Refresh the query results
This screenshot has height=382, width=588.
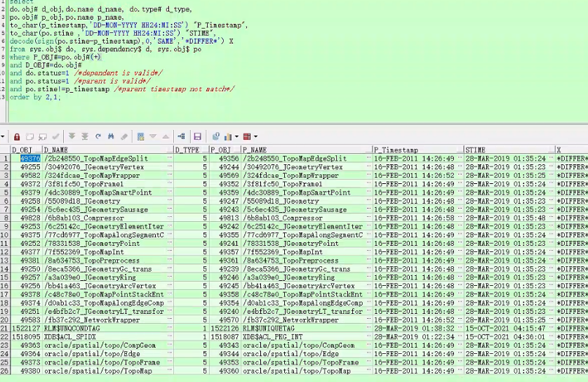coord(98,137)
